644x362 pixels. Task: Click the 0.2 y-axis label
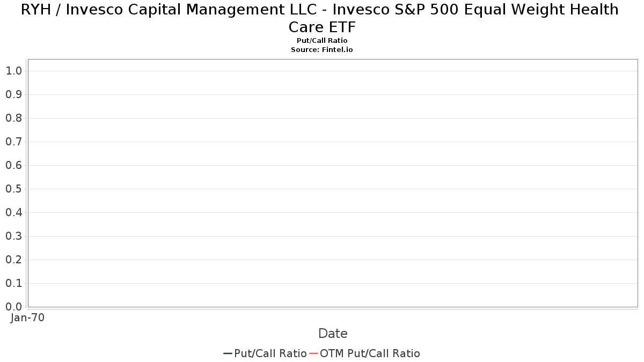13,260
